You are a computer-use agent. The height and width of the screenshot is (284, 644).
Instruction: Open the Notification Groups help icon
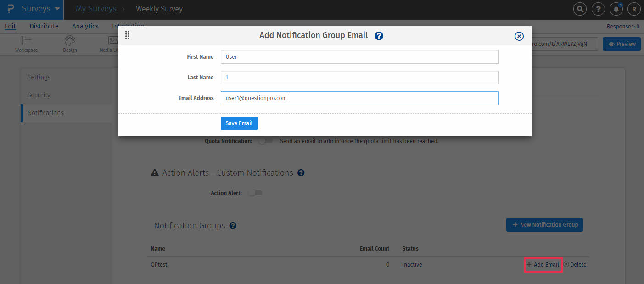pyautogui.click(x=233, y=225)
